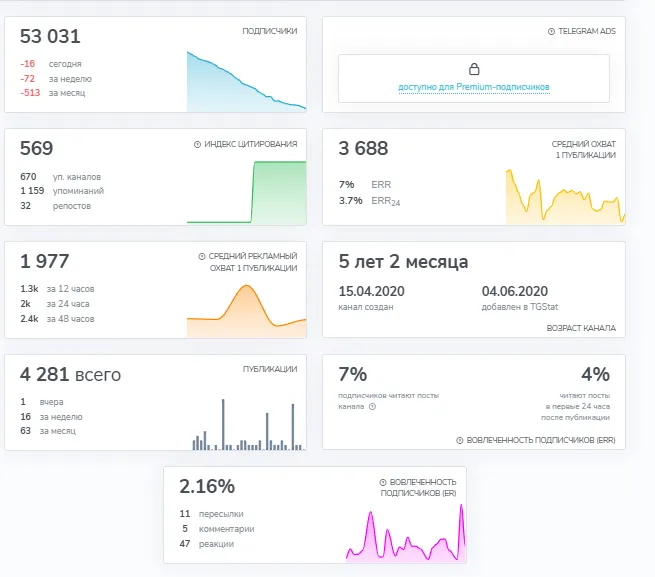Click the ER value 2.16%
Screen dimensions: 655x577
pyautogui.click(x=207, y=486)
